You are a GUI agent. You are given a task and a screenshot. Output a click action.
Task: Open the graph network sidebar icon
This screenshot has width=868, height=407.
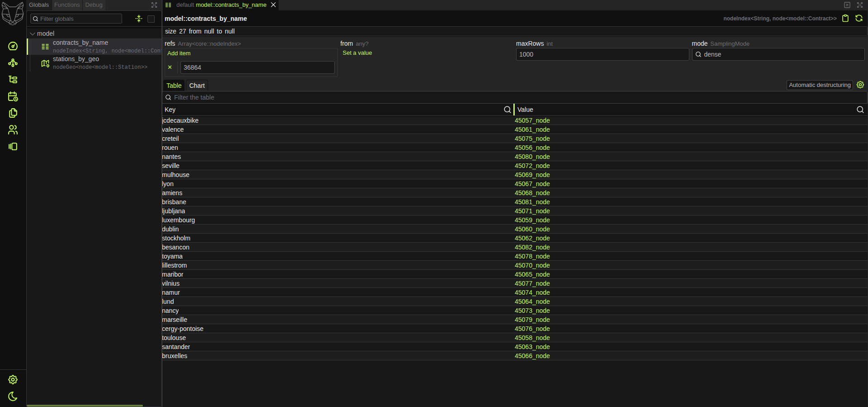click(13, 63)
